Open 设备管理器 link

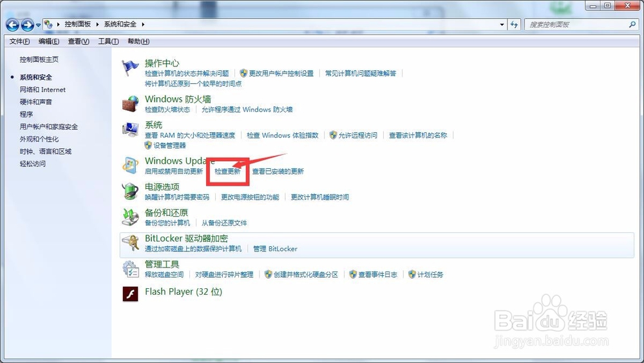169,146
